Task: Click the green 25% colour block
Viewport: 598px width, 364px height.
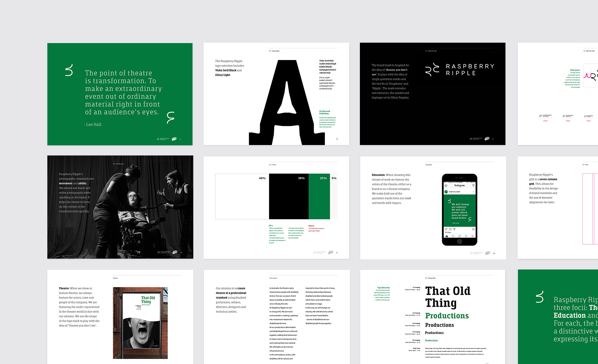Action: click(319, 197)
